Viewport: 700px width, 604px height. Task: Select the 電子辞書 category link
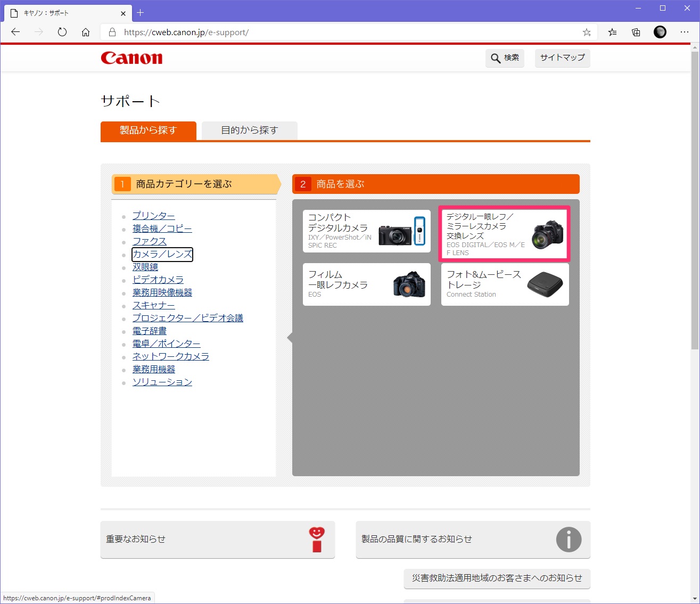pyautogui.click(x=150, y=331)
